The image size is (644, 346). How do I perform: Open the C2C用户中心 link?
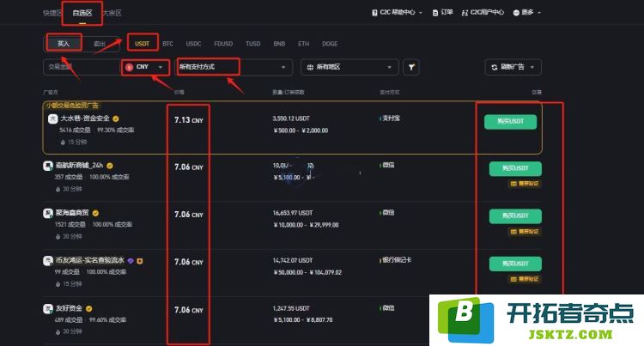(x=483, y=13)
